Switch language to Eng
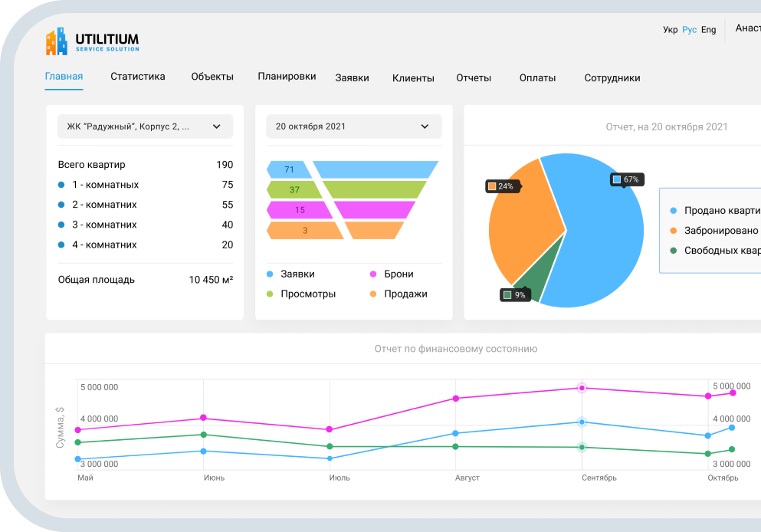 click(709, 30)
